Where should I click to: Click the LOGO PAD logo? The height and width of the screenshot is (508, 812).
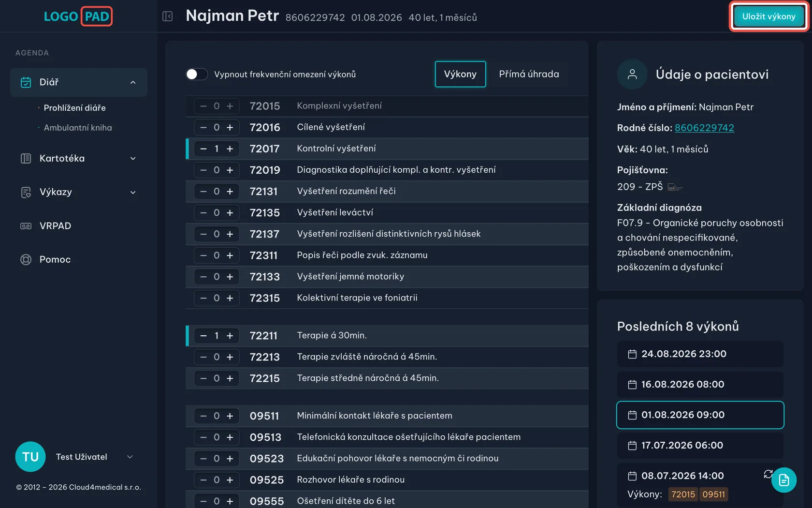pos(78,16)
